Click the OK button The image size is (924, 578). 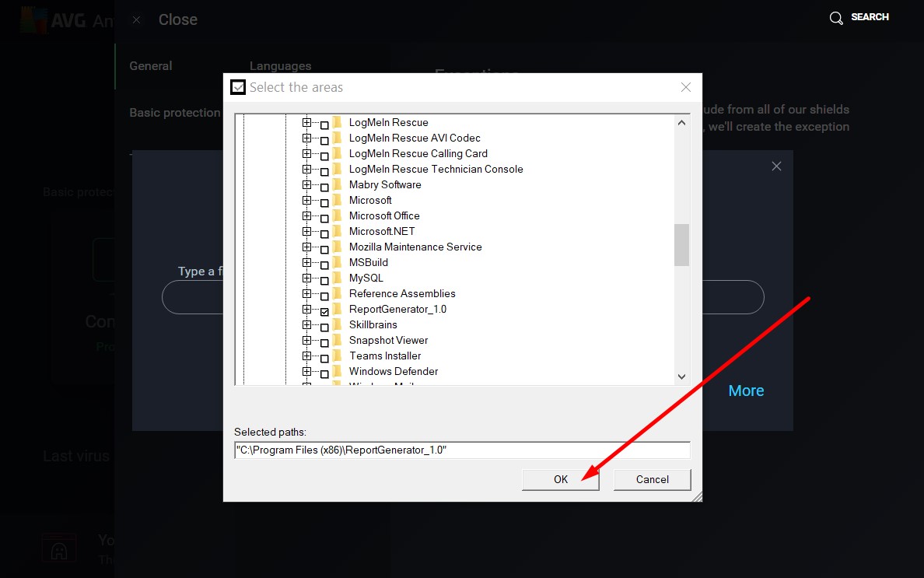[x=561, y=480]
